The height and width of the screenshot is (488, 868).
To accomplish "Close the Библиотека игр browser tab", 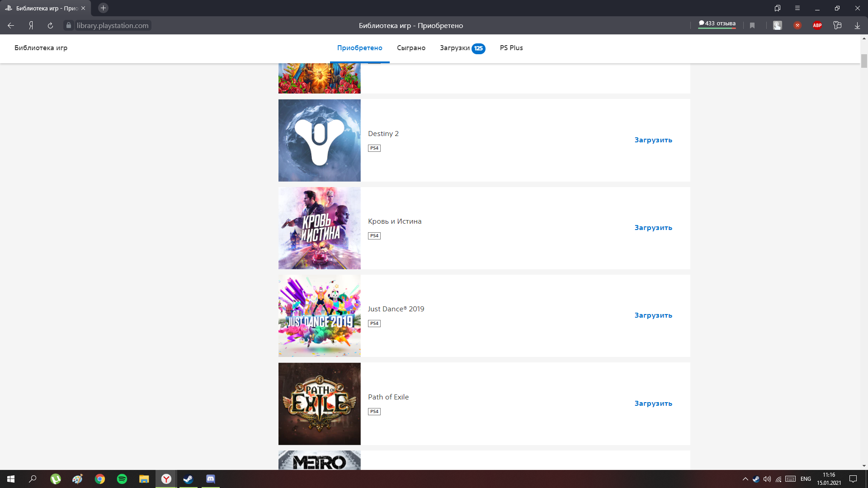I will click(x=83, y=8).
